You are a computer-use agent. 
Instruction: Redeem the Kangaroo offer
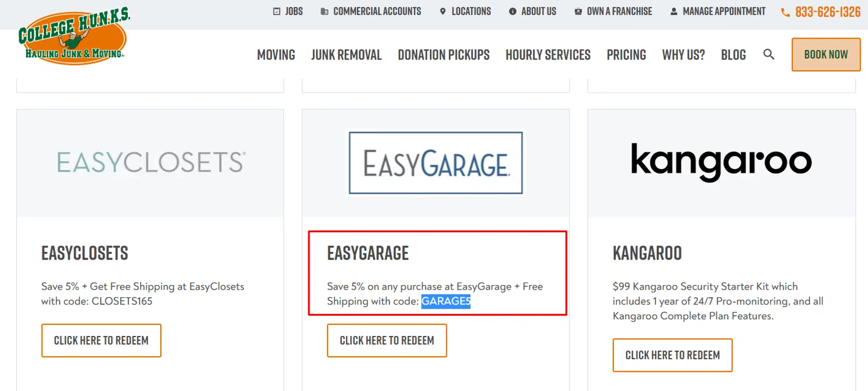point(672,355)
